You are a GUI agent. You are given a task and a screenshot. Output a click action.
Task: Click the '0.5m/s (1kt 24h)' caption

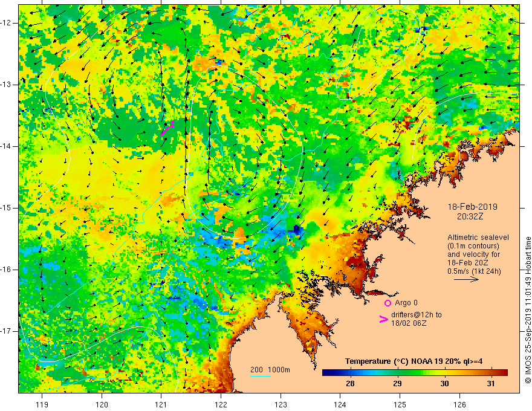tap(474, 271)
